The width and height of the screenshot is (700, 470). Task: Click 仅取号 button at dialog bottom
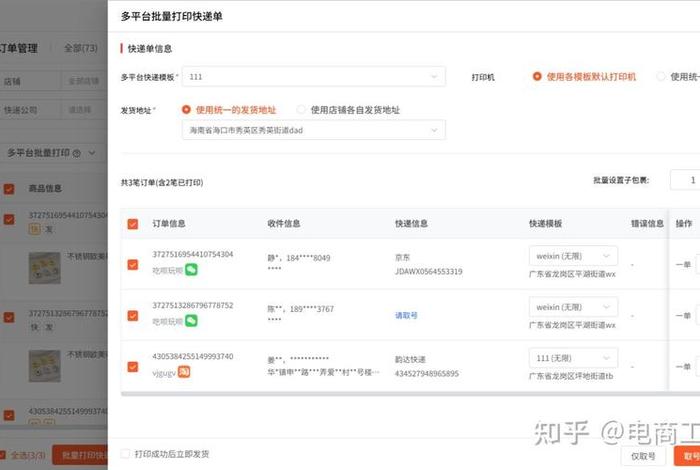[643, 456]
